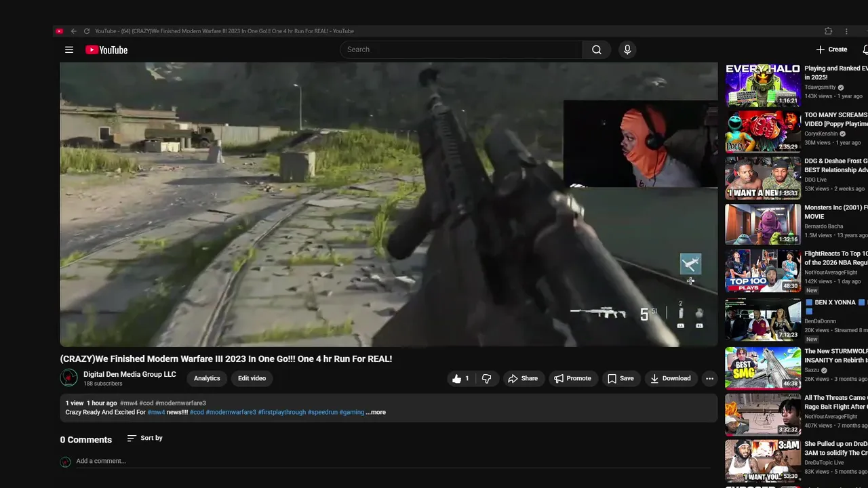Open Digital Den Media Group channel avatar
The width and height of the screenshot is (868, 488).
(68, 378)
